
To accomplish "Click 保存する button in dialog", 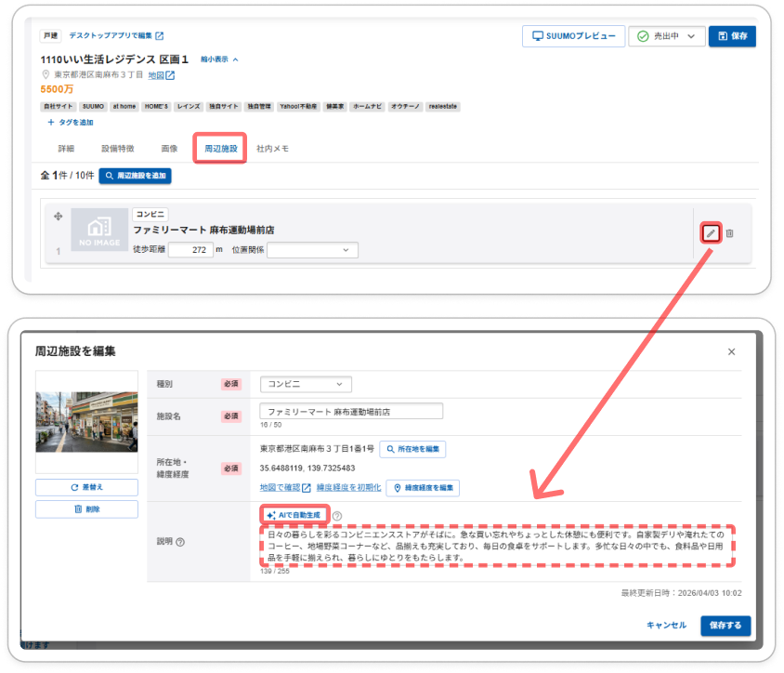I will coord(725,626).
